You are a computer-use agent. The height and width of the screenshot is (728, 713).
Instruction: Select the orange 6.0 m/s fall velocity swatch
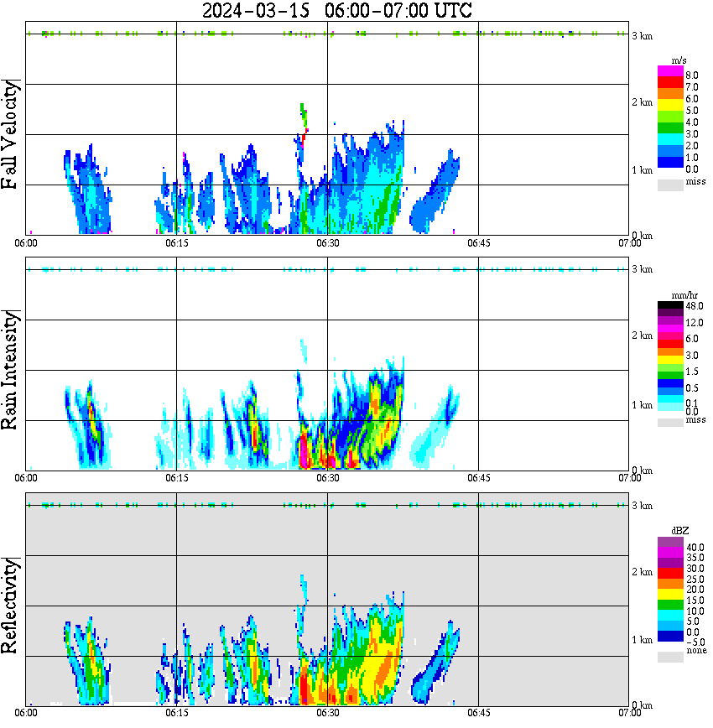(x=670, y=93)
